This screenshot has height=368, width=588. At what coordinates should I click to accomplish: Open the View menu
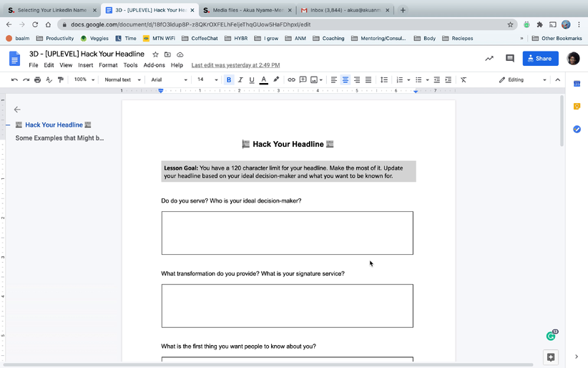(x=66, y=65)
